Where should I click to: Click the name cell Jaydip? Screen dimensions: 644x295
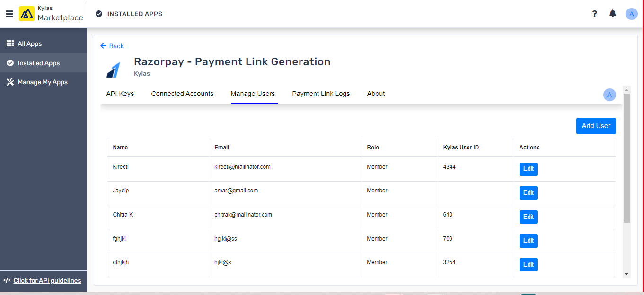click(x=121, y=191)
